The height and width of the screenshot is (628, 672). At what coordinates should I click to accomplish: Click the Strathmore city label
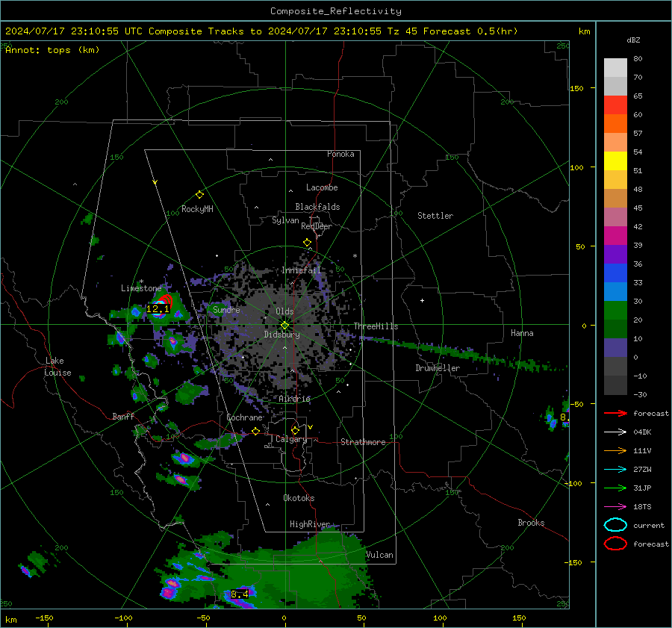[x=363, y=442]
